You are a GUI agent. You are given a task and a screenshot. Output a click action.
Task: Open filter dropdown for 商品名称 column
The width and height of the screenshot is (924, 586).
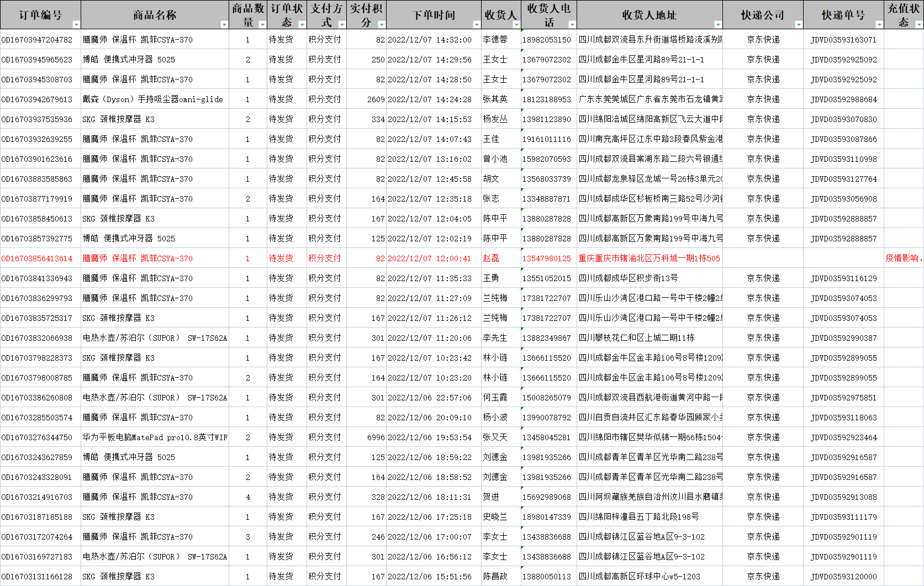coord(224,24)
